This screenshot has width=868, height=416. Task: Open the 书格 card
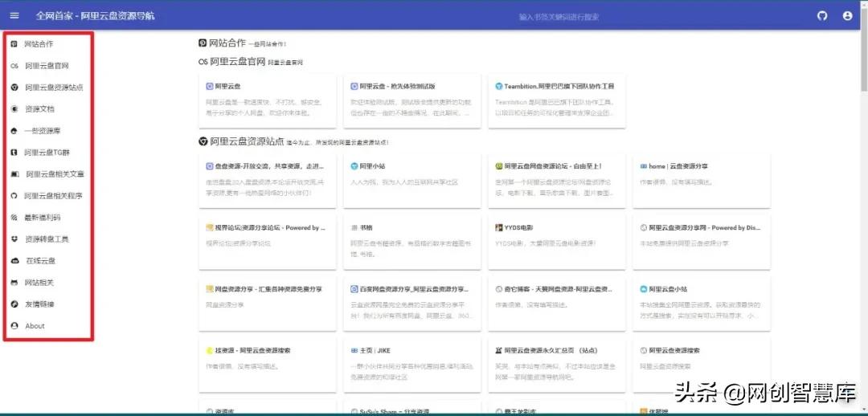click(411, 243)
